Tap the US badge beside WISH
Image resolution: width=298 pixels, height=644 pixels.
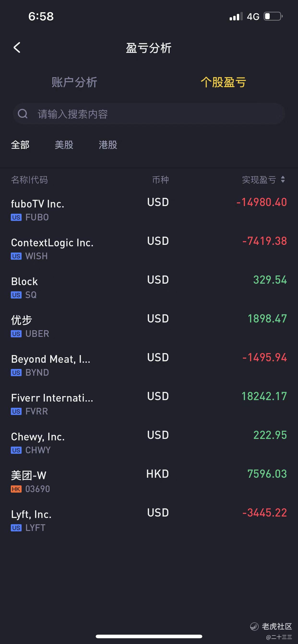[x=16, y=256]
